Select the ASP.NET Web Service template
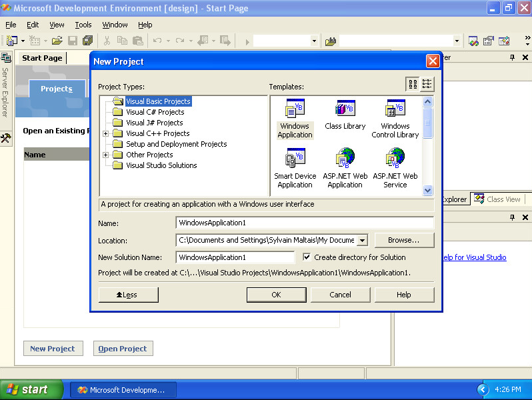 395,159
